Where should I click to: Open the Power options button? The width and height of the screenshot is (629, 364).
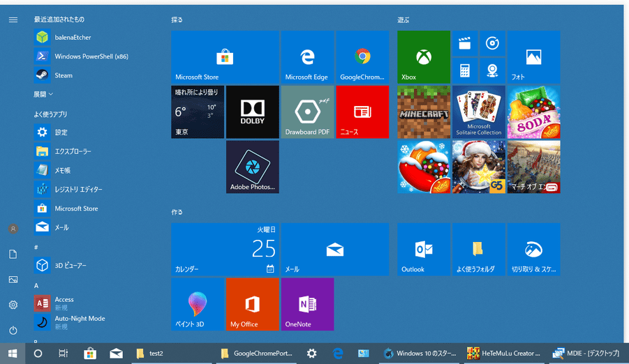13,331
